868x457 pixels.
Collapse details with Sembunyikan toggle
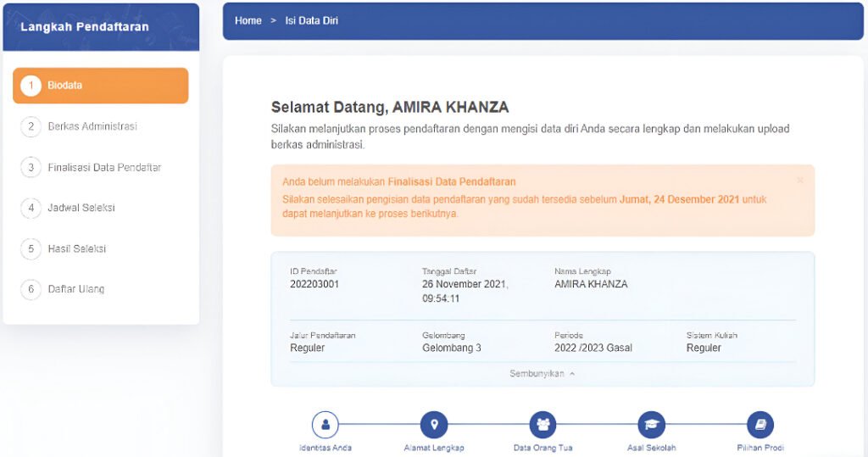542,374
